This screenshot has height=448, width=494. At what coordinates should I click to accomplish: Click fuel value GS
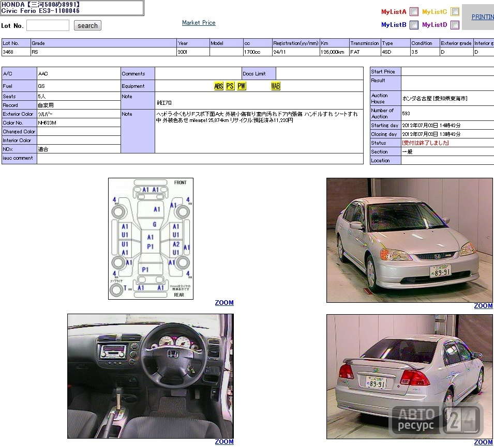point(41,86)
